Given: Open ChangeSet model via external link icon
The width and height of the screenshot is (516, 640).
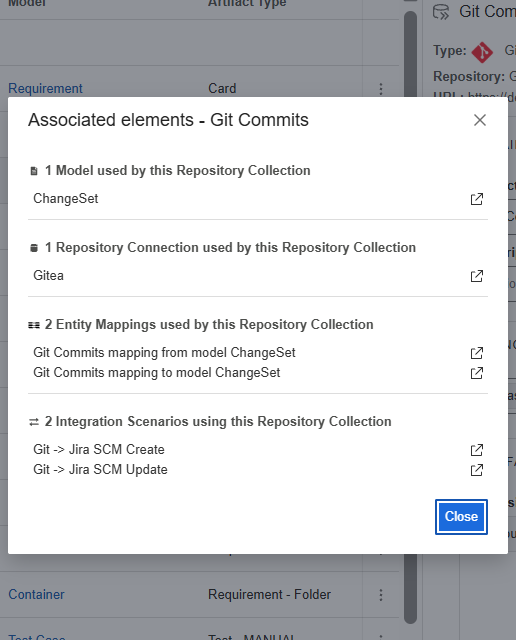Looking at the screenshot, I should point(477,199).
